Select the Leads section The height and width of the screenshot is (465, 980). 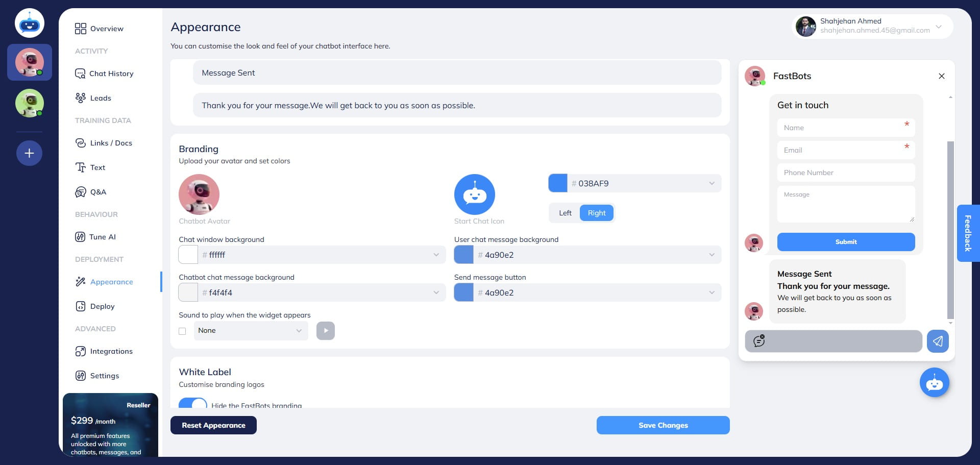point(101,98)
